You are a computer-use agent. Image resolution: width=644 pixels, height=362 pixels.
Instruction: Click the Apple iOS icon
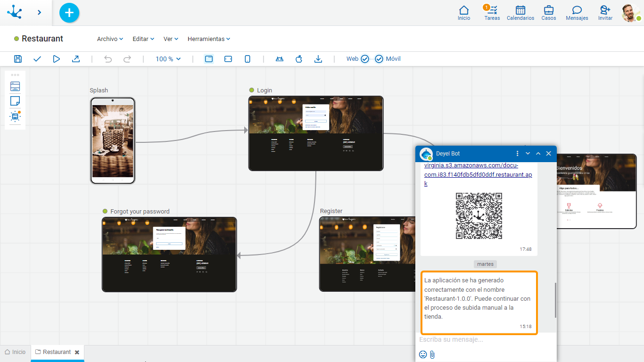[x=299, y=59]
